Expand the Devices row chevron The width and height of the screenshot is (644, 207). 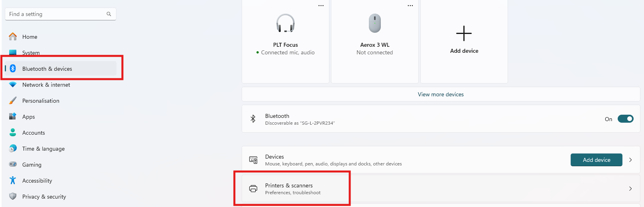[x=630, y=160]
